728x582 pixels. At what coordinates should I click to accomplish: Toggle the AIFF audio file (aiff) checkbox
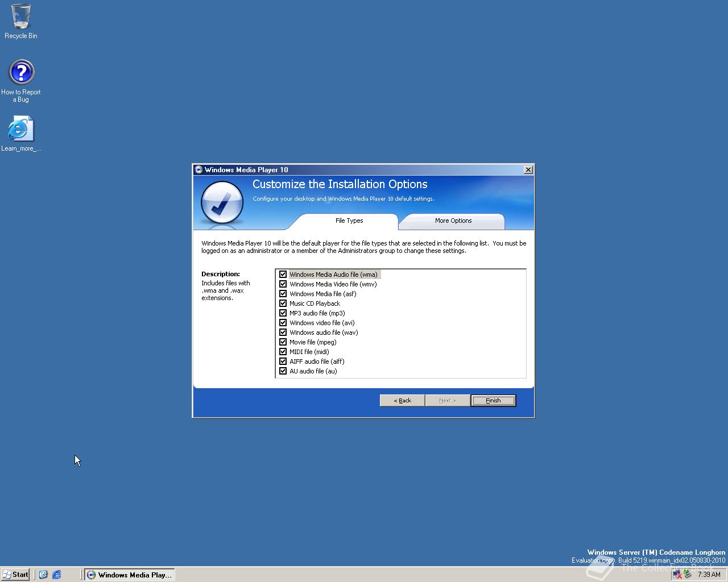283,361
